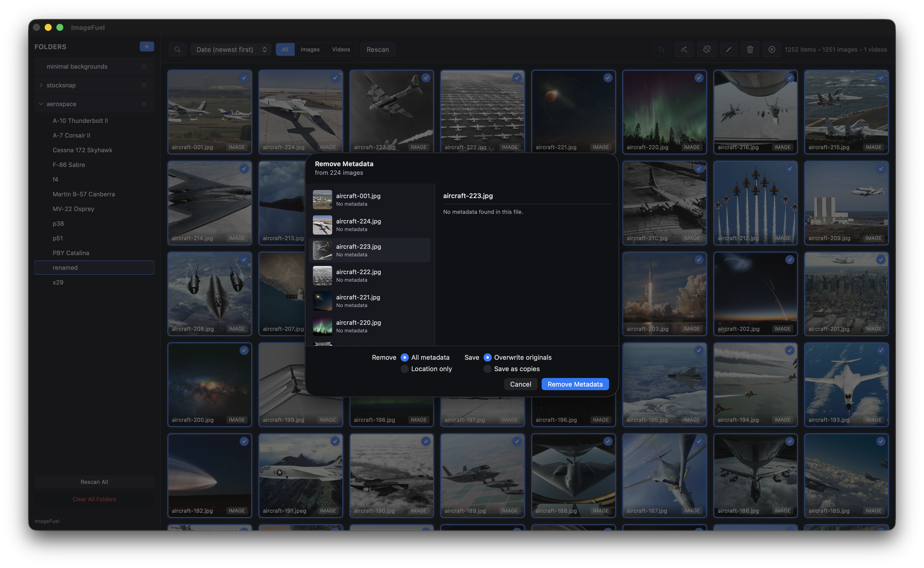Click the 1252 items count text
924x568 pixels.
pyautogui.click(x=800, y=50)
